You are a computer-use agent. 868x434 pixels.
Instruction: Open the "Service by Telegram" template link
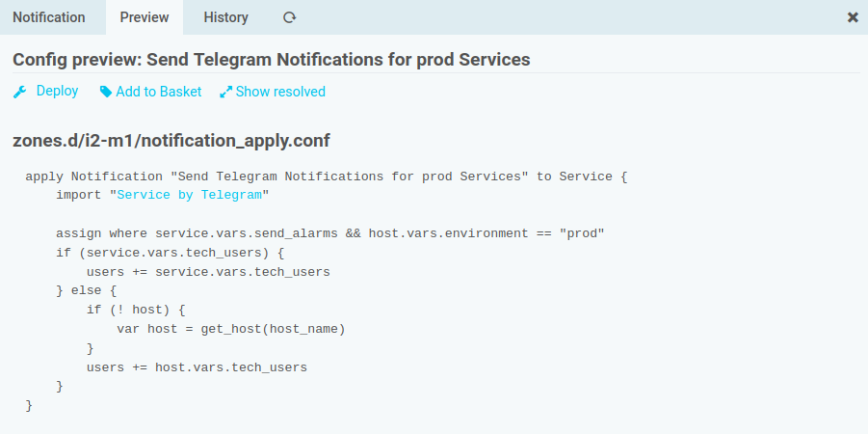click(190, 195)
